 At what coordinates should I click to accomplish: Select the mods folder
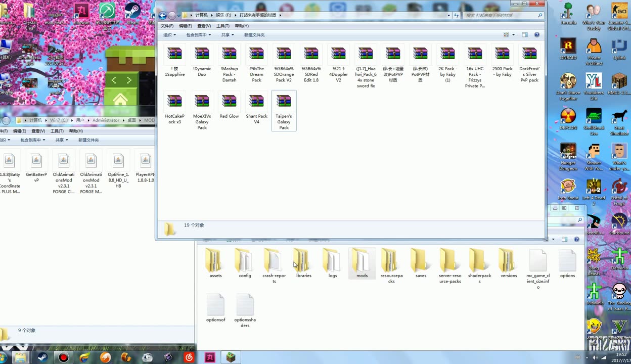tap(362, 263)
